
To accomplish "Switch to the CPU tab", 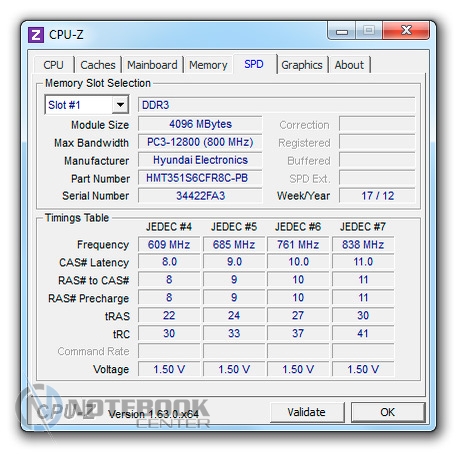I will click(x=53, y=65).
